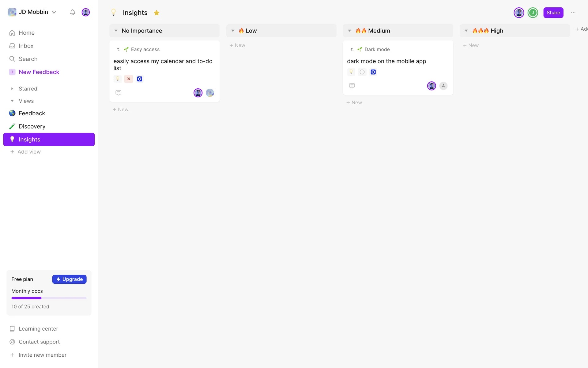Click the green J collaborator avatar
This screenshot has height=368, width=588.
[x=533, y=13]
